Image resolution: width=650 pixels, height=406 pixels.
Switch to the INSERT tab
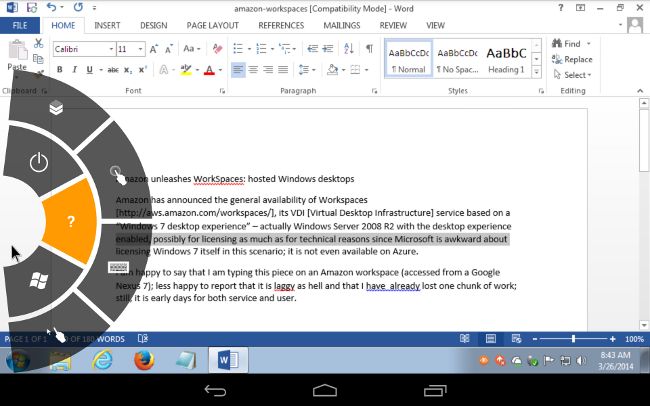click(107, 25)
